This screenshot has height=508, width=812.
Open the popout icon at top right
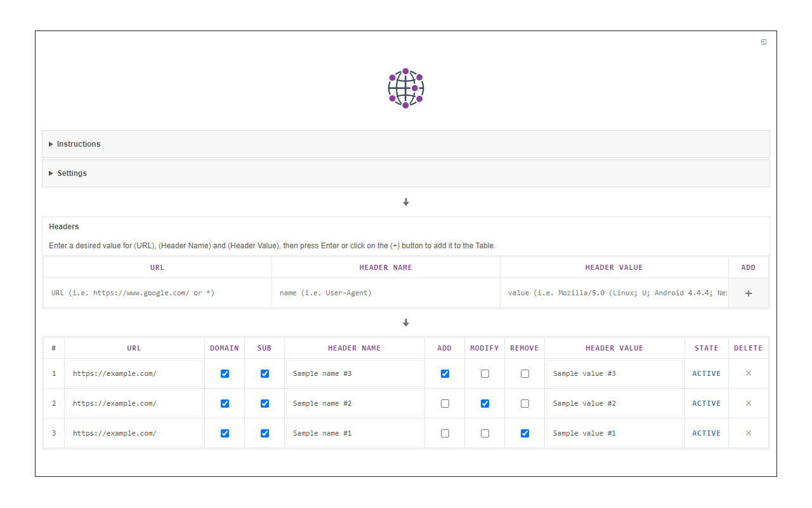[x=763, y=41]
